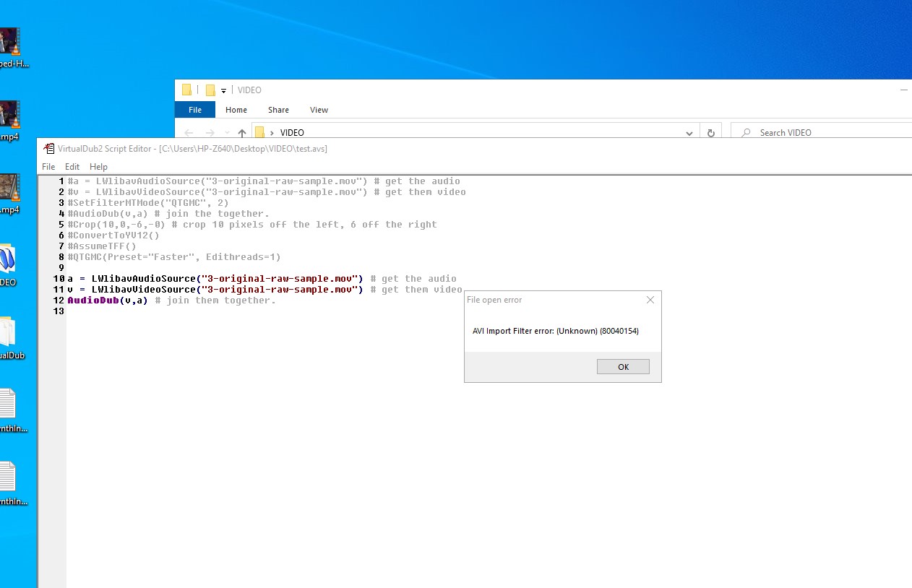Click commented QTGMC Preset line 8
The image size is (912, 588).
pos(174,257)
